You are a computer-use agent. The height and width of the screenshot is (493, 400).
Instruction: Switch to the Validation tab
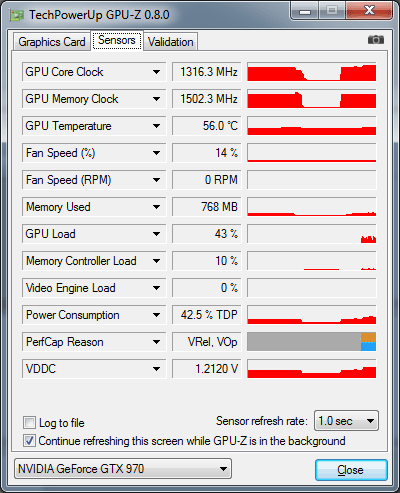pos(171,42)
